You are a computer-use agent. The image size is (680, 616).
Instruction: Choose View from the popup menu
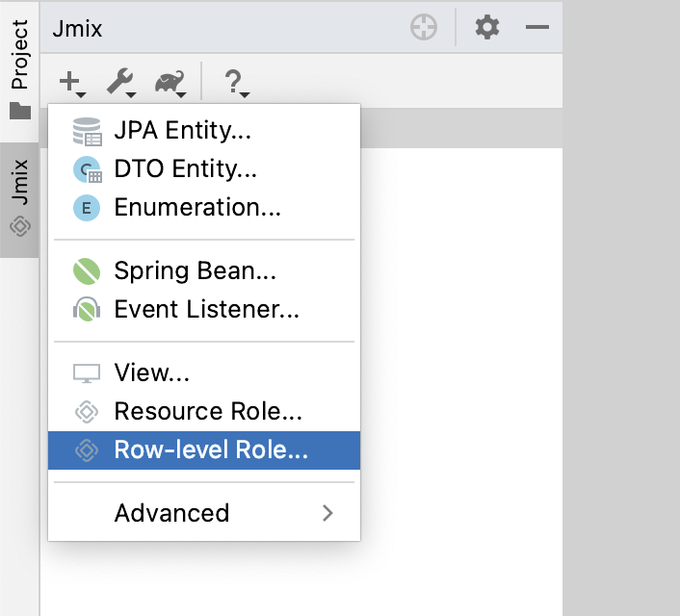point(151,373)
